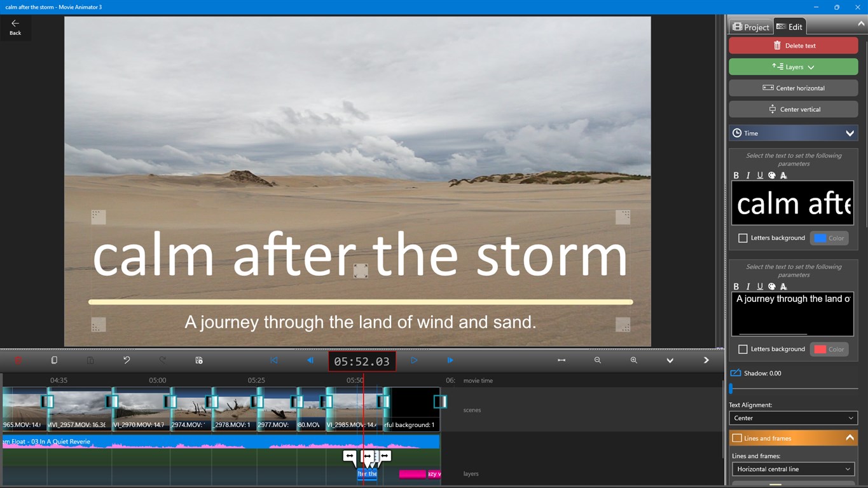Open the Horizontal central line dropdown
The width and height of the screenshot is (868, 488).
click(x=793, y=470)
